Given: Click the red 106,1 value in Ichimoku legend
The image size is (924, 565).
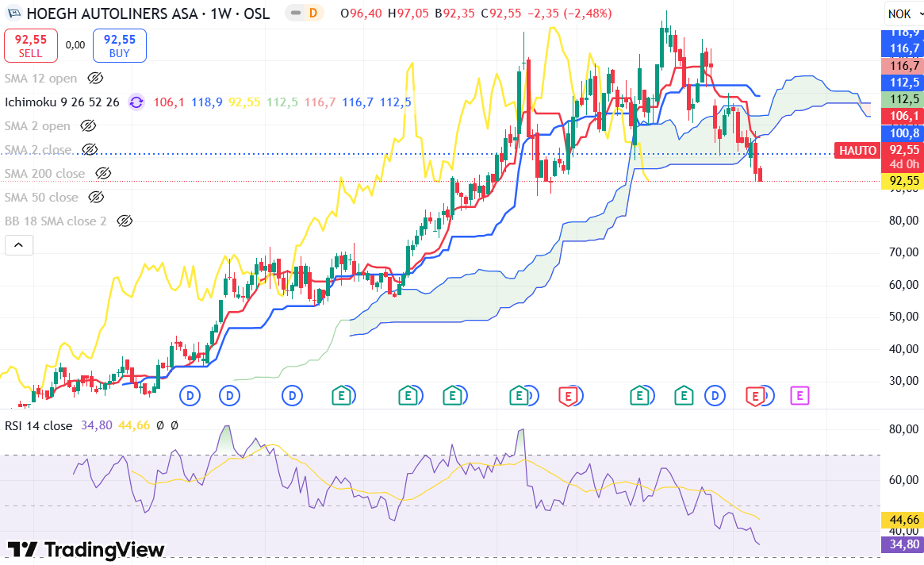Looking at the screenshot, I should [x=169, y=102].
